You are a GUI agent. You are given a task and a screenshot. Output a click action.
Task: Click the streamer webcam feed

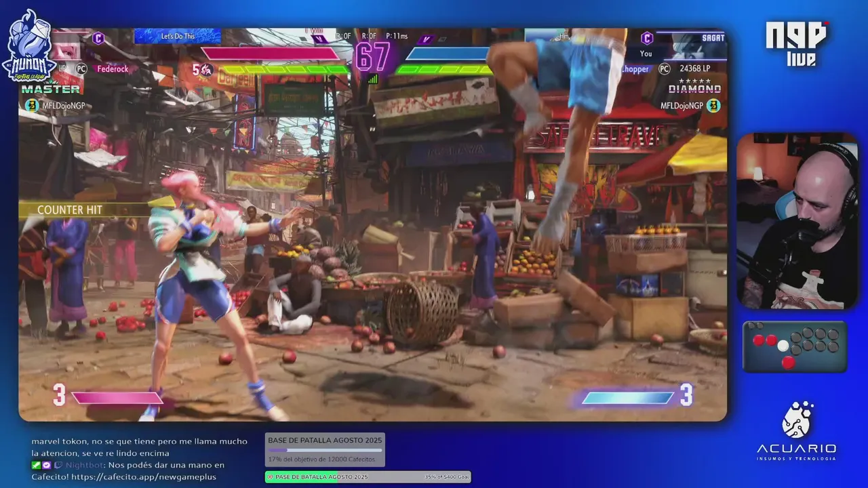(x=797, y=221)
